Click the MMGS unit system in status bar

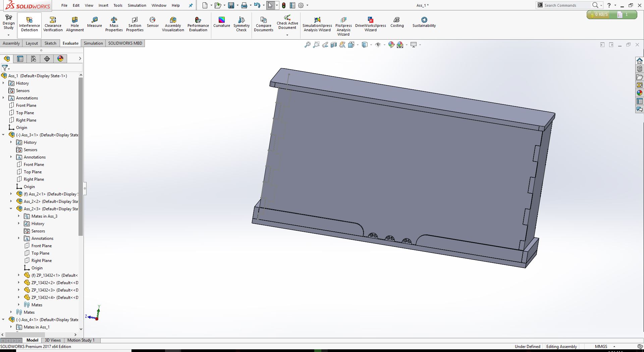coord(601,347)
